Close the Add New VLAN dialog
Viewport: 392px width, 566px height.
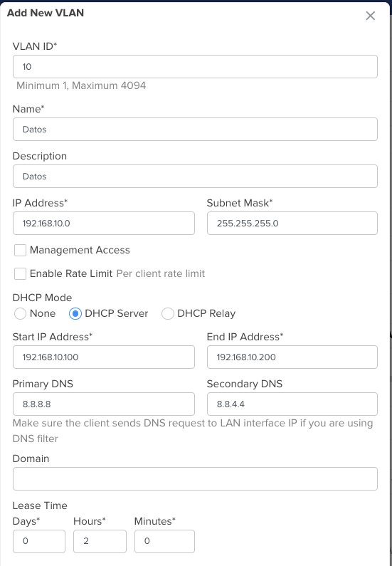tap(371, 16)
